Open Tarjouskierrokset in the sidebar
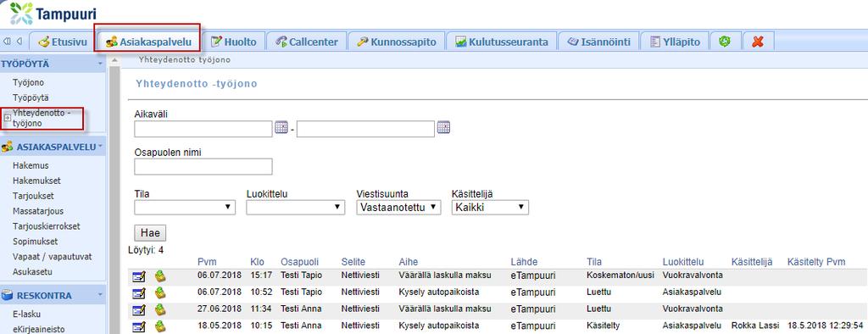This screenshot has width=868, height=334. (x=46, y=226)
